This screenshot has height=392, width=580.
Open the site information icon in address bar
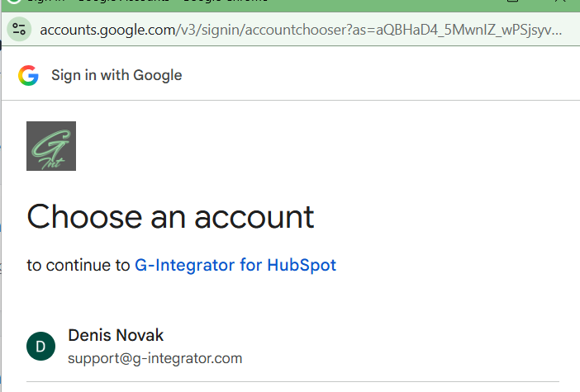pos(19,29)
